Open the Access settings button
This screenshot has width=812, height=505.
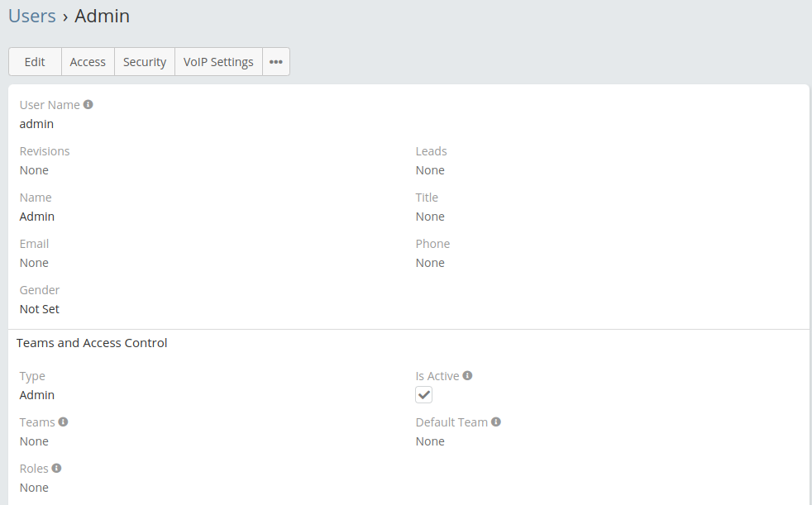tap(88, 62)
